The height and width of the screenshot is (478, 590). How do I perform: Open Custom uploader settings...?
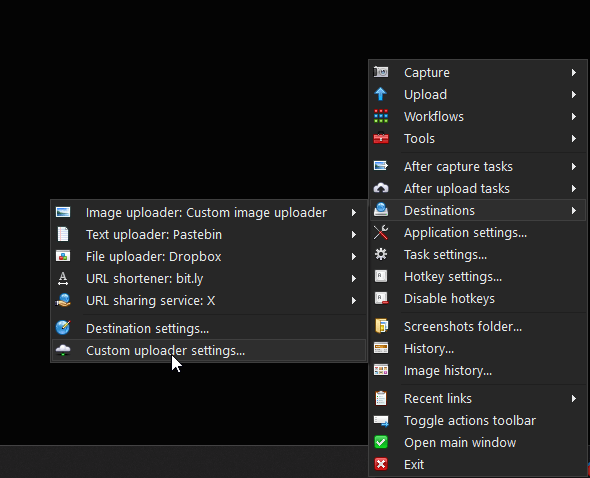tap(209, 350)
